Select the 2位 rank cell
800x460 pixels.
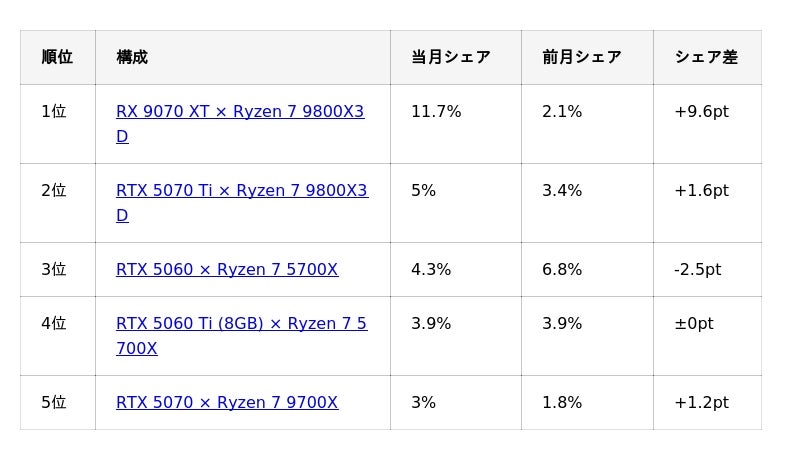coord(54,191)
